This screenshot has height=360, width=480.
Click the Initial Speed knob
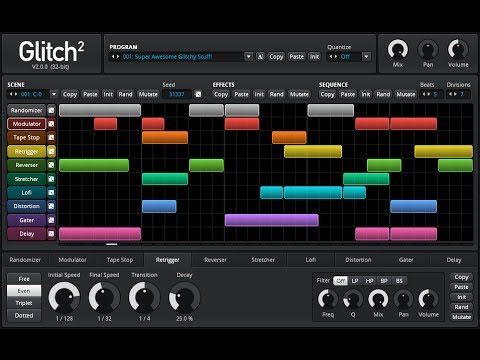[64, 297]
